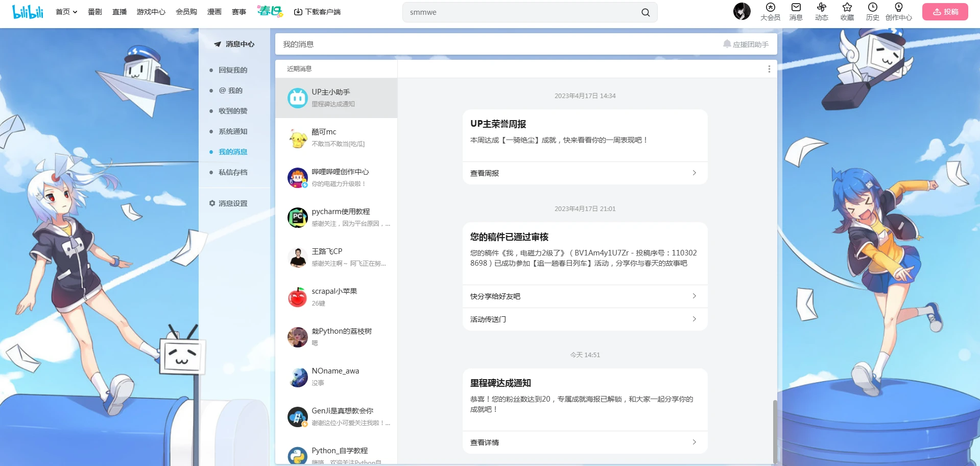Image resolution: width=980 pixels, height=466 pixels.
Task: Select 收到的赞 in sidebar
Action: pyautogui.click(x=233, y=111)
